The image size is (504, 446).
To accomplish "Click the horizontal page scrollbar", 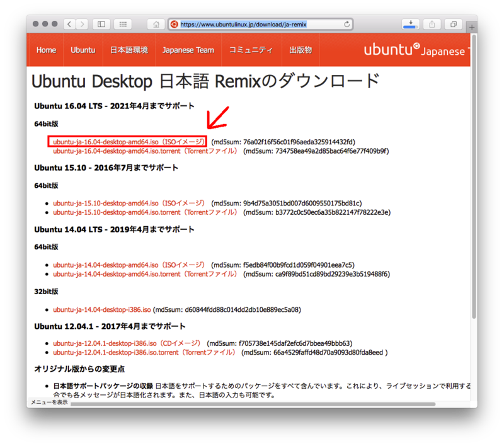I will (253, 404).
